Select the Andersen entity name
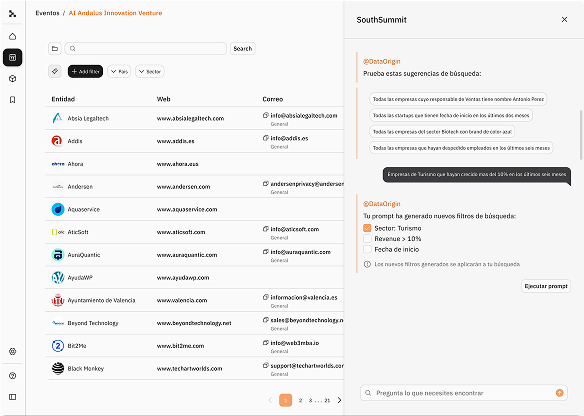Screen dimensions: 584x416 pyautogui.click(x=80, y=187)
